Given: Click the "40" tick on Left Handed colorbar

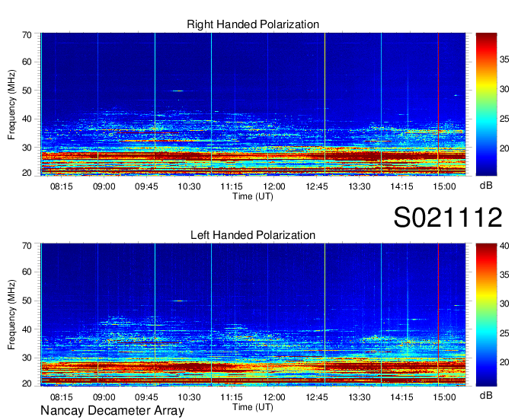Looking at the screenshot, I should 504,246.
